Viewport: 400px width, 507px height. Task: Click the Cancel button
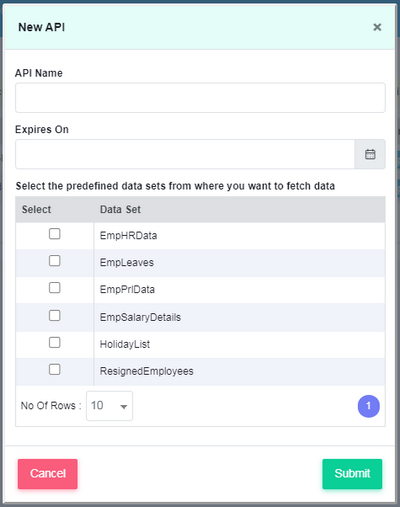[x=48, y=474]
